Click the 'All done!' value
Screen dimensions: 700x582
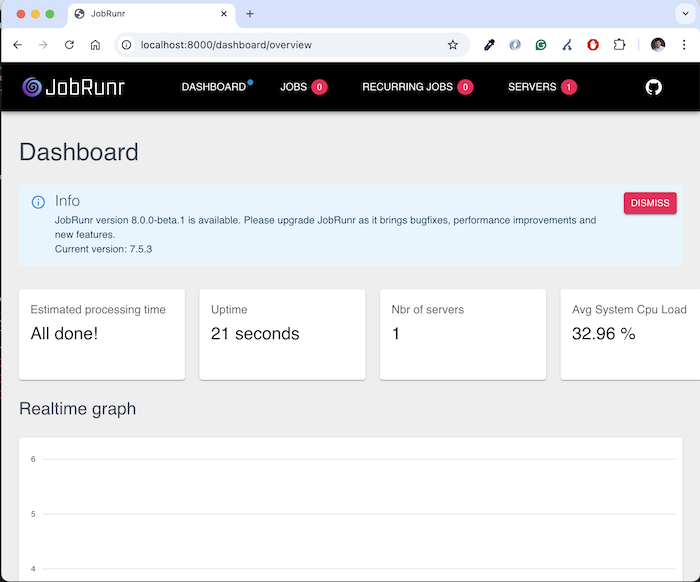tap(64, 334)
